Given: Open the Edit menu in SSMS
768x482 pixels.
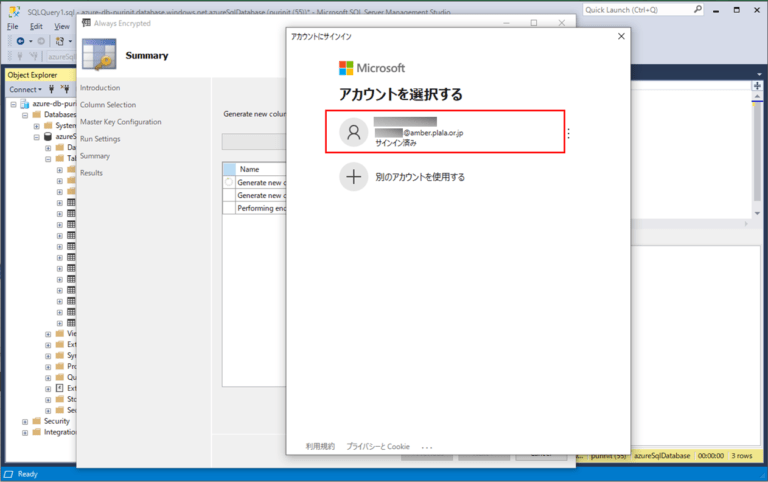Looking at the screenshot, I should pos(36,26).
